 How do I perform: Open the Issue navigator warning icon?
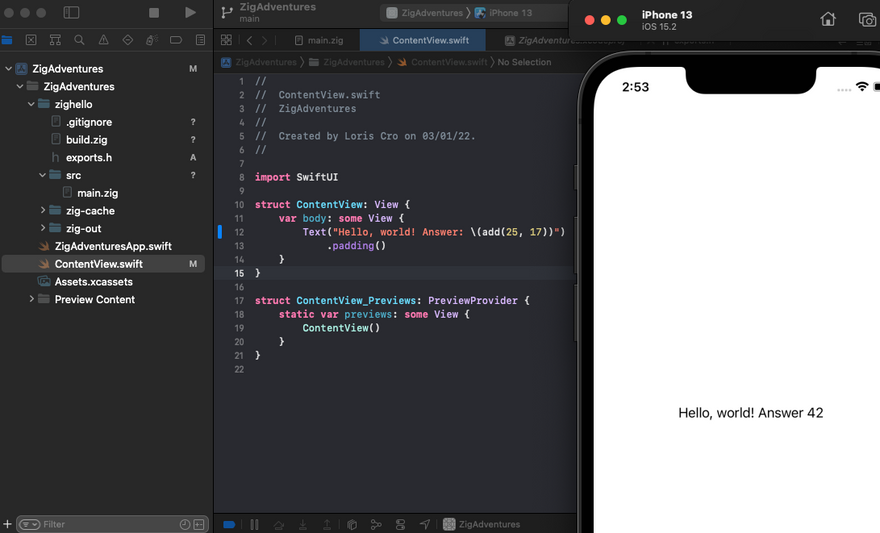[103, 40]
